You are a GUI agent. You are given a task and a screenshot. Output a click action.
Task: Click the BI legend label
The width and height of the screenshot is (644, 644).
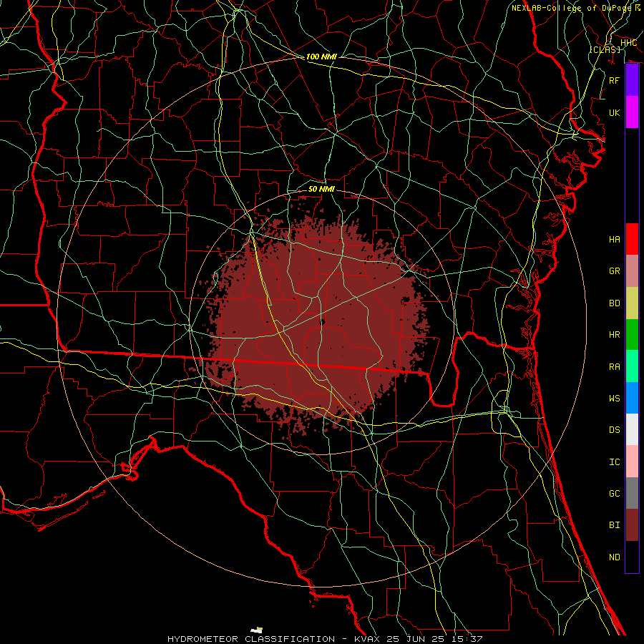[x=614, y=525]
